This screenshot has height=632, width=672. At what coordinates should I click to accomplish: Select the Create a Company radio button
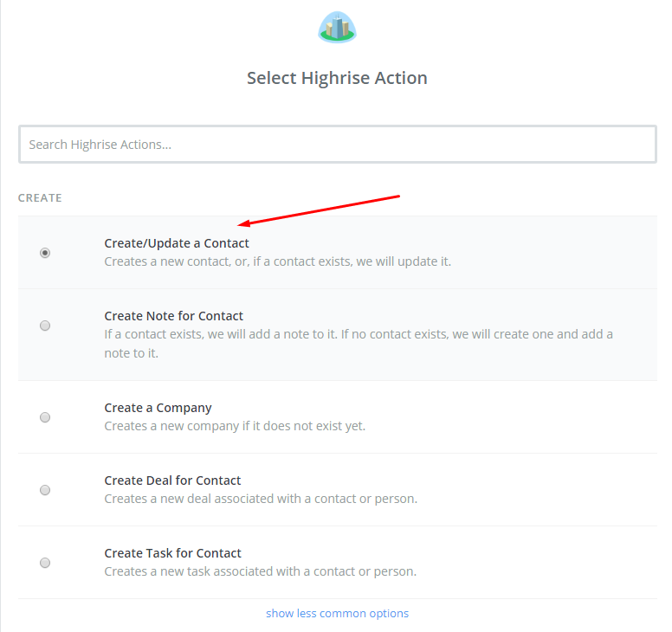(x=45, y=417)
